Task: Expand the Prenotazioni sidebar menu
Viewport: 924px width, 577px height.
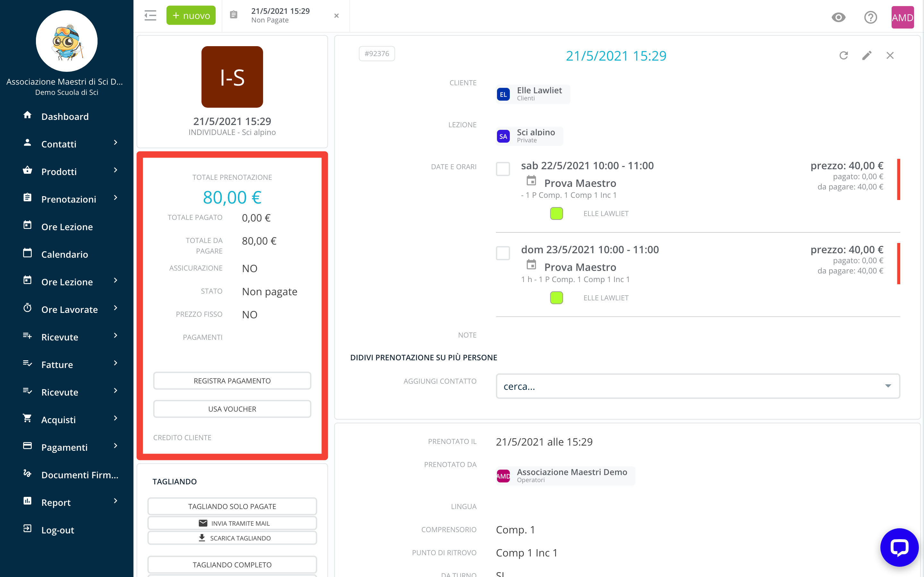Action: [x=69, y=199]
